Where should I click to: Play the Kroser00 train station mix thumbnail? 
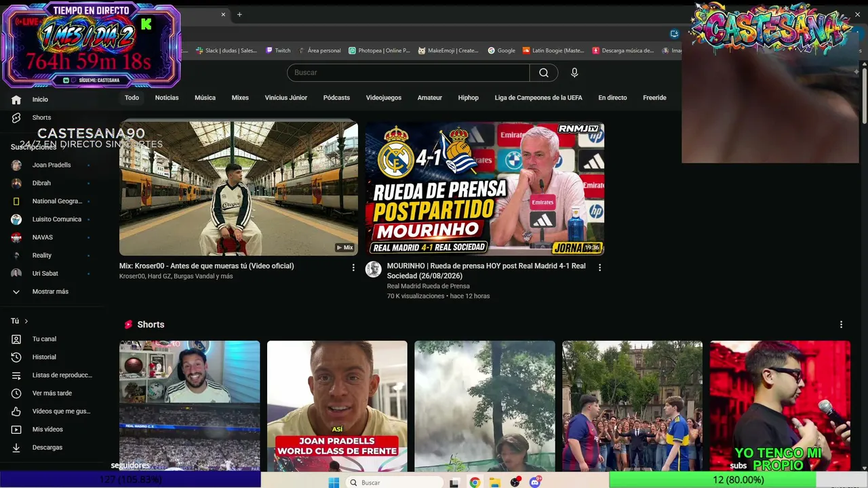(239, 188)
